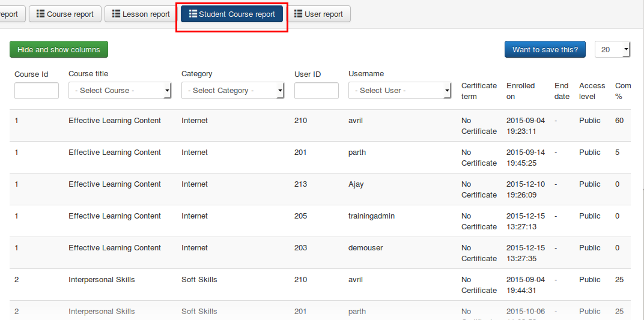Open the Student Course report tab

coord(232,14)
